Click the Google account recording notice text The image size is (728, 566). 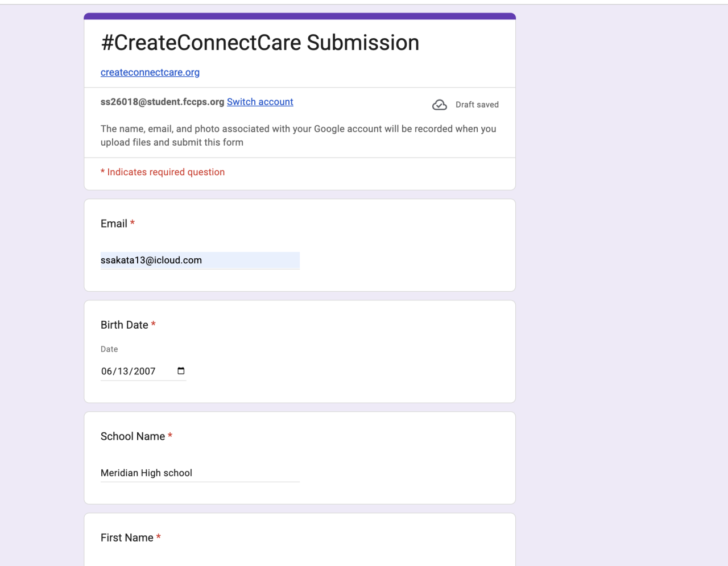coord(298,135)
